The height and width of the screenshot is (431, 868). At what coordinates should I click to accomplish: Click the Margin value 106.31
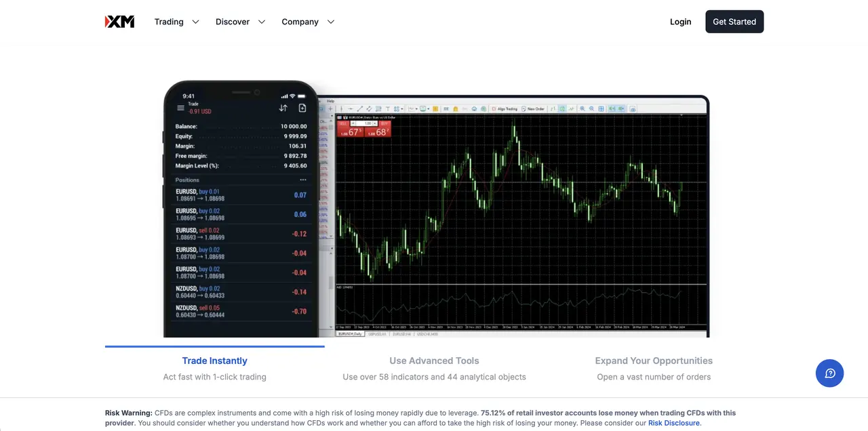(x=298, y=146)
